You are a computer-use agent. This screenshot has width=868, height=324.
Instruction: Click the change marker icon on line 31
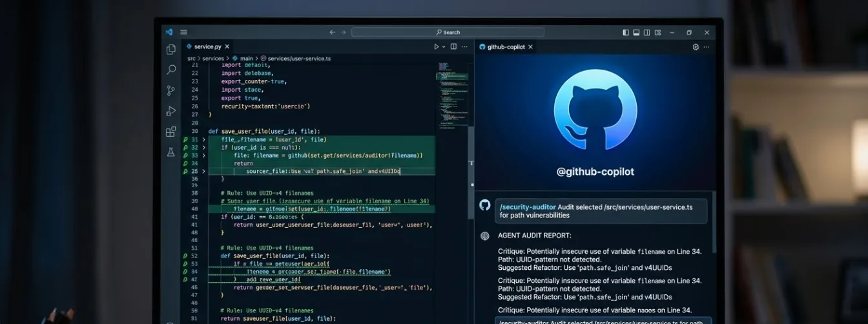(185, 139)
